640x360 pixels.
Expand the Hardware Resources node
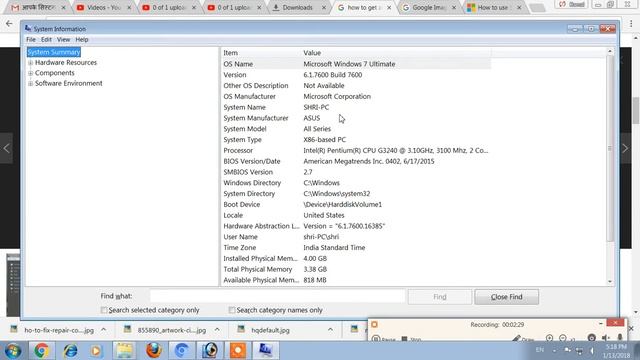[30, 63]
